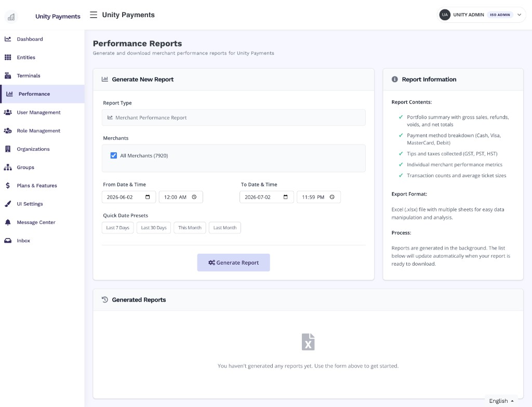Screen dimensions: 532x407
Task: Open the Message Center
Action: pyautogui.click(x=42, y=222)
